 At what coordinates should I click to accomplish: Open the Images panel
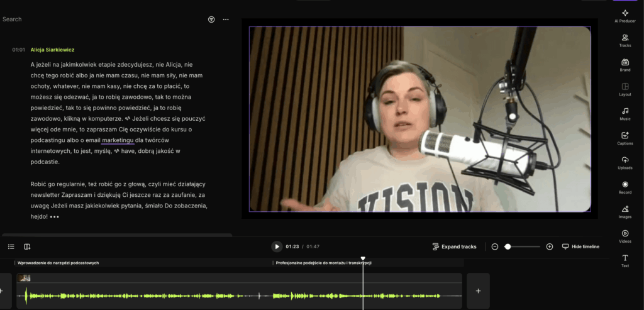(x=625, y=212)
